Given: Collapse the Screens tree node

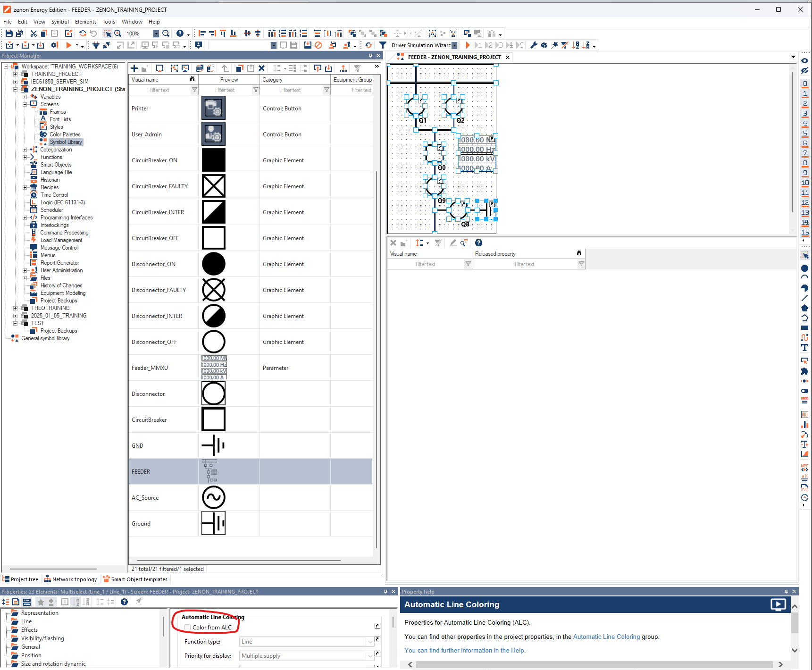Looking at the screenshot, I should (25, 104).
